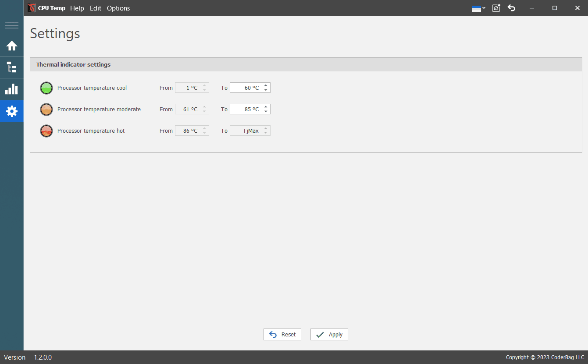
Task: Click the 'Processor temperature hot' label
Action: pyautogui.click(x=91, y=131)
